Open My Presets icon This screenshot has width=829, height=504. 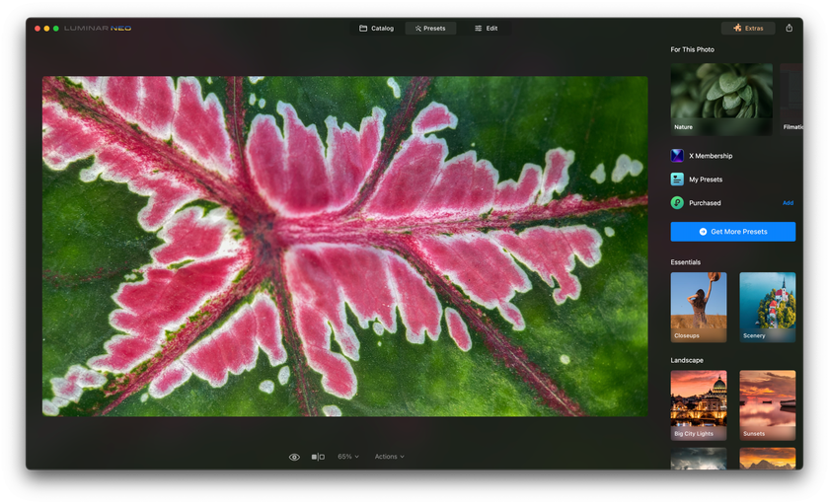(677, 180)
